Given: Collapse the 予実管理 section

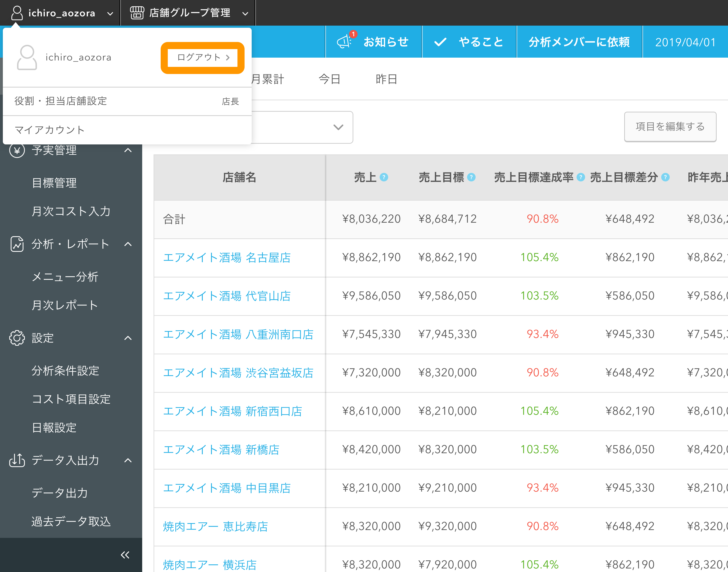Looking at the screenshot, I should pyautogui.click(x=128, y=150).
